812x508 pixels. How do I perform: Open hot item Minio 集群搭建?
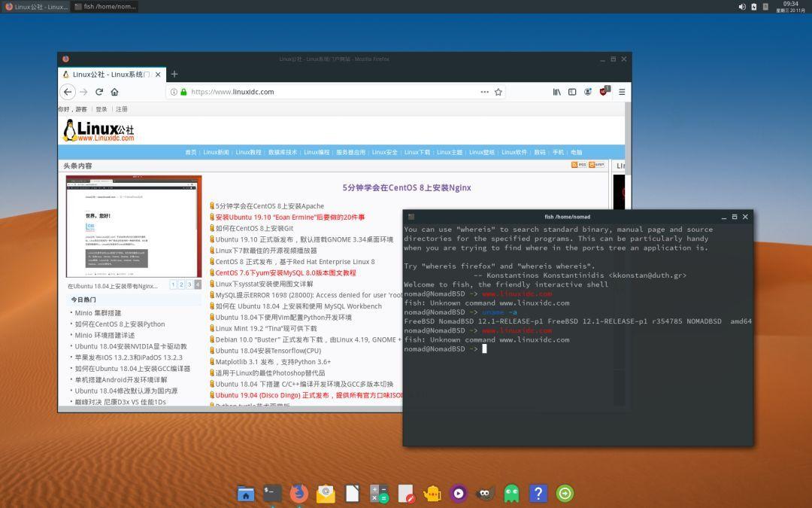[98, 313]
